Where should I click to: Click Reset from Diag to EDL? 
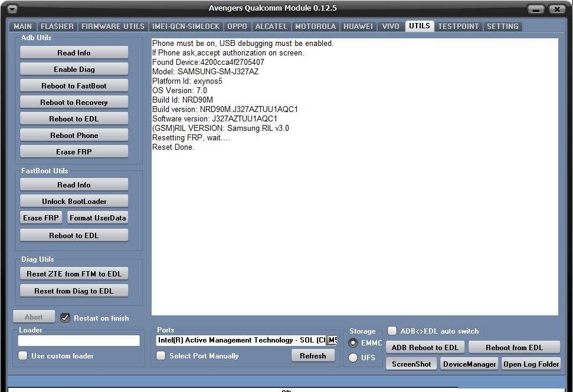coord(74,291)
